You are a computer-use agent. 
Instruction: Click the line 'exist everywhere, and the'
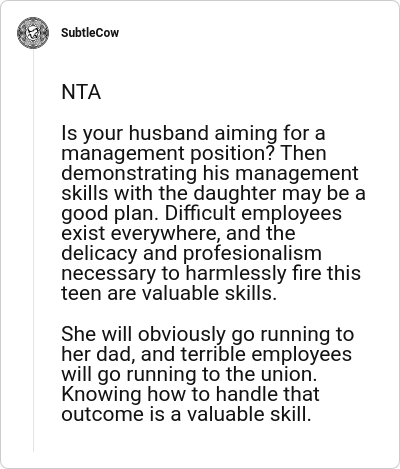[178, 233]
